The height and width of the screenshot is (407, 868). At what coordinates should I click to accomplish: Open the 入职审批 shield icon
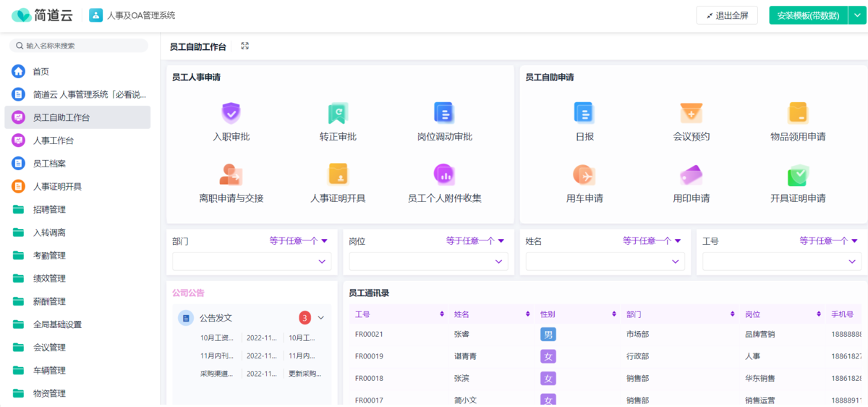click(231, 113)
